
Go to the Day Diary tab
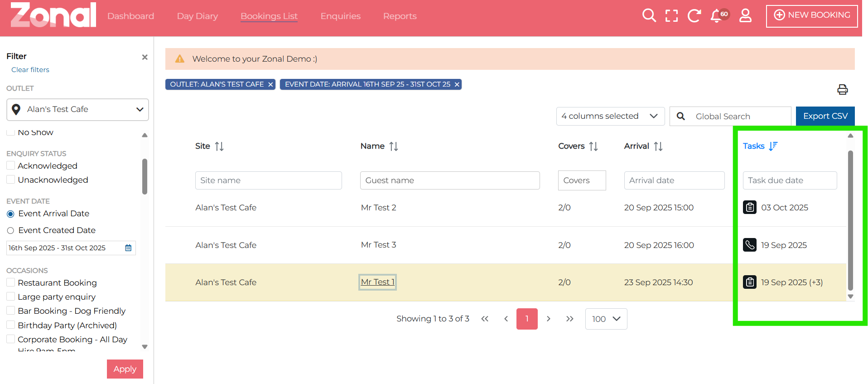[197, 16]
